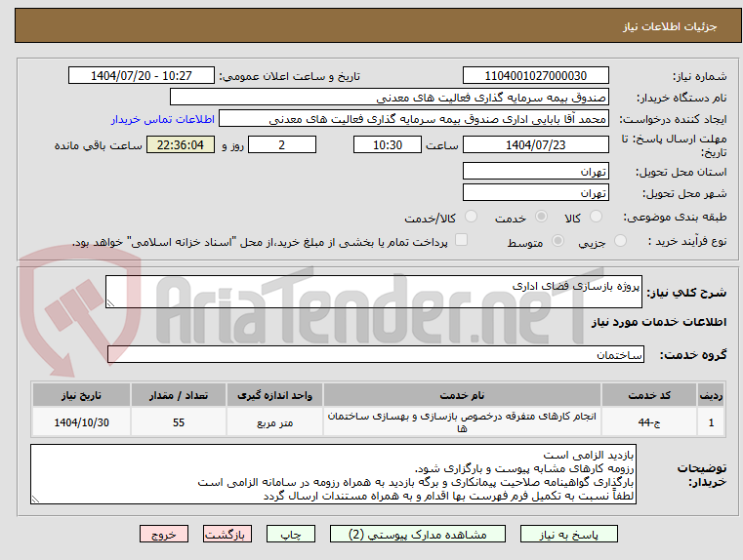Click the quantity cell 55

click(179, 422)
